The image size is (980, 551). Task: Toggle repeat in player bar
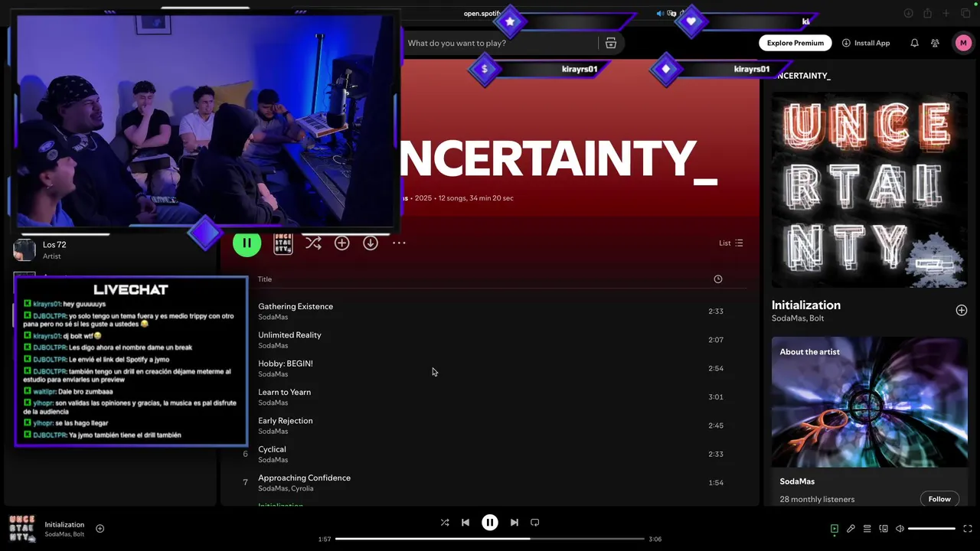pos(535,523)
